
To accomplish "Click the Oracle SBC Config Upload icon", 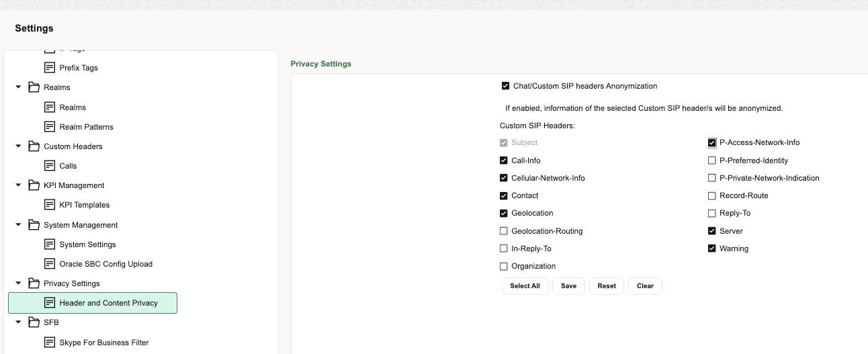I will (x=50, y=264).
